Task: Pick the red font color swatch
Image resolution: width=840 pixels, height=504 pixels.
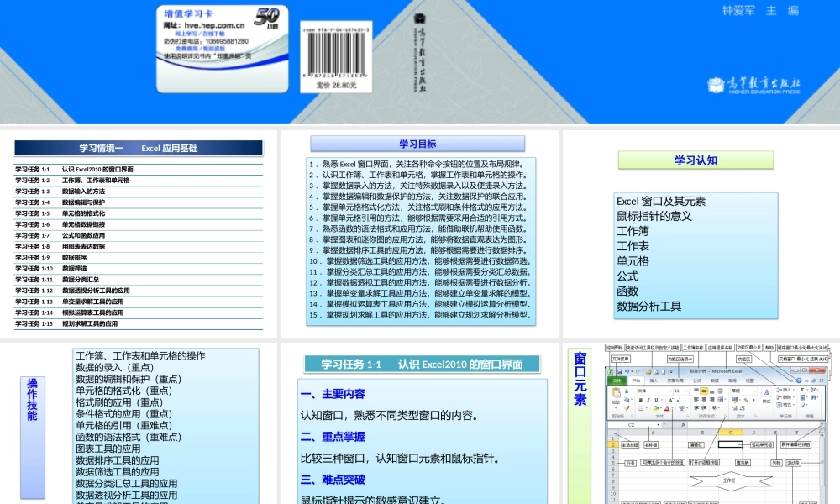Action: click(x=666, y=408)
